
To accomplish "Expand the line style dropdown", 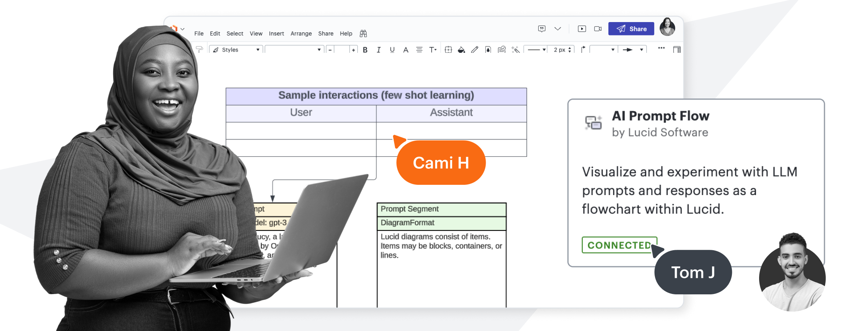I will pyautogui.click(x=536, y=50).
